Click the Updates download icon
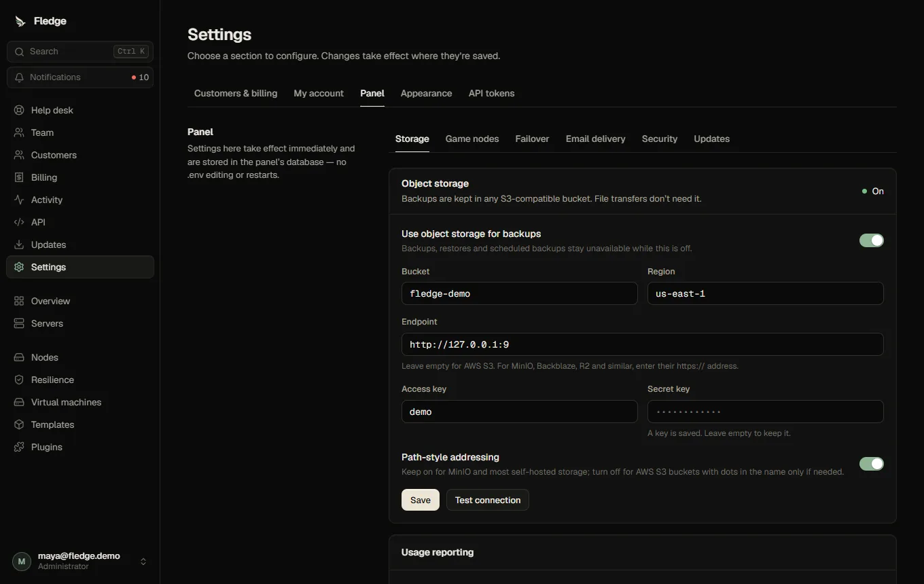 pos(19,244)
